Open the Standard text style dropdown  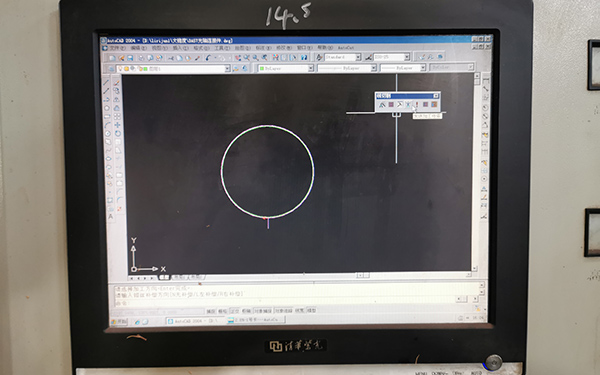358,57
